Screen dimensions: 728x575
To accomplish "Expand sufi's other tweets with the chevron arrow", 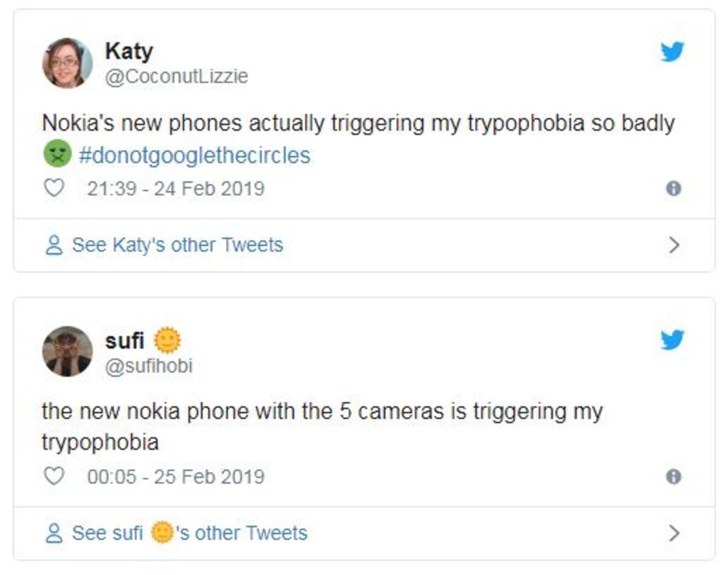I will point(673,533).
